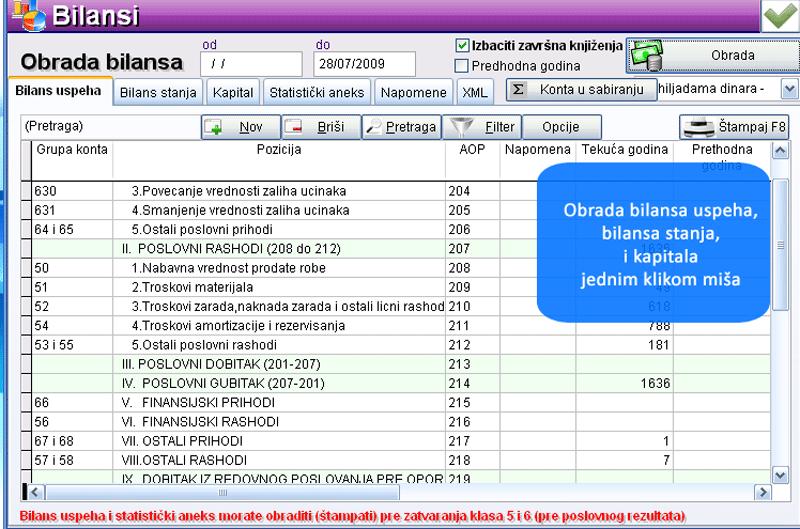Click the sigma Konta u sabiranju button

coord(579,89)
